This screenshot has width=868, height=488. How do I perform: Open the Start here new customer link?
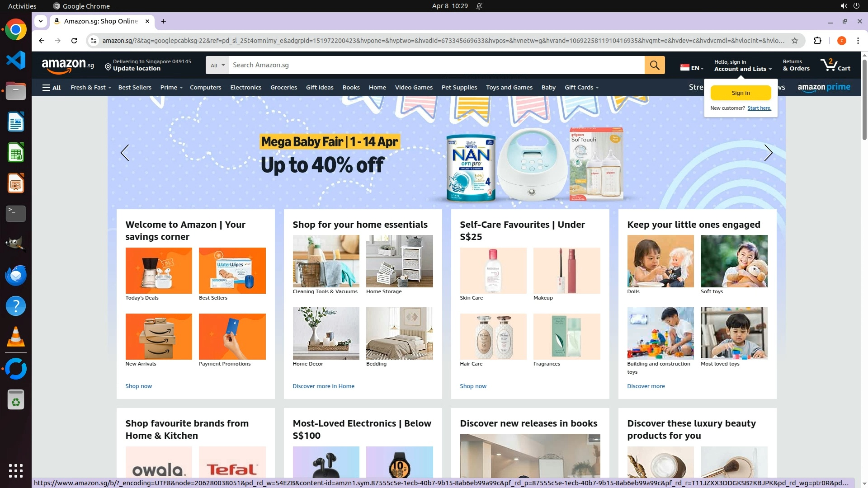pyautogui.click(x=759, y=108)
